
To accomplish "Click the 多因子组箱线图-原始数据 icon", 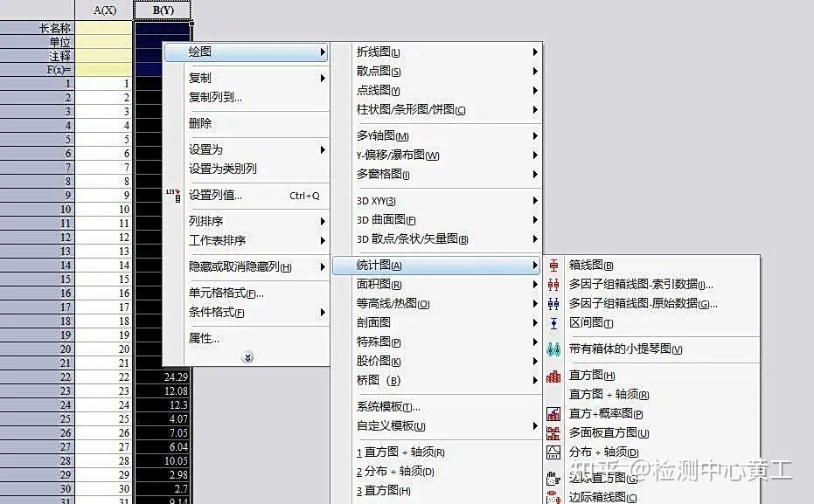I will click(553, 304).
